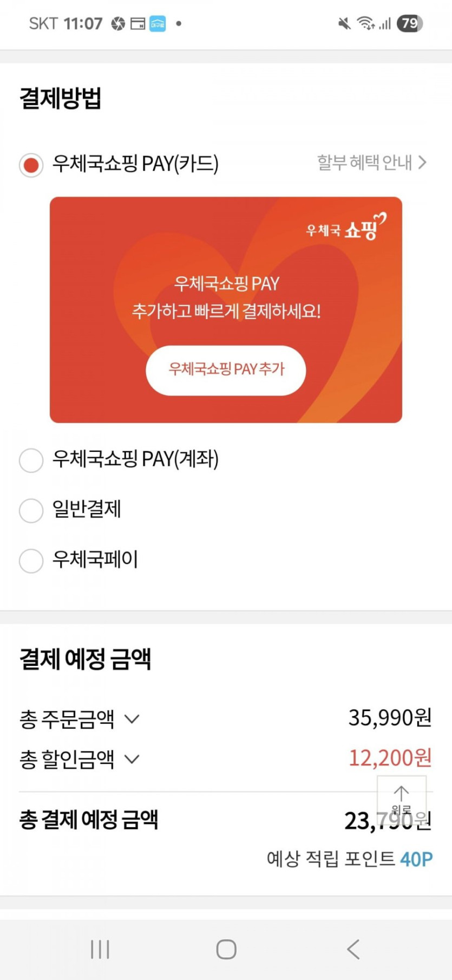Tap the 위로 scroll-to-top arrow button
This screenshot has height=980, width=452.
401,799
